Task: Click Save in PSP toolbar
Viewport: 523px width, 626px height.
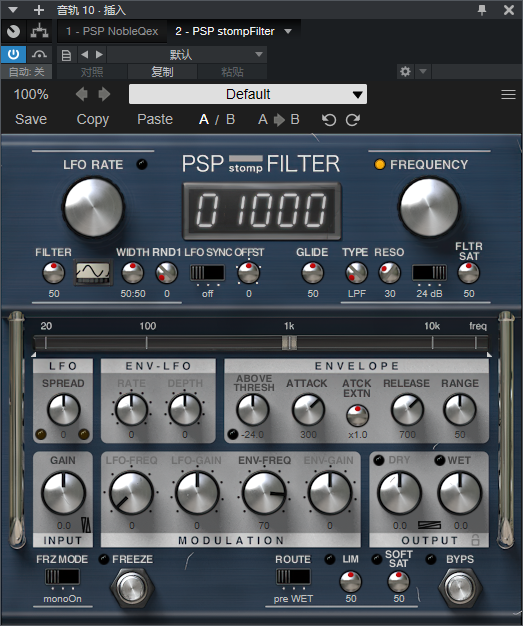Action: pyautogui.click(x=31, y=119)
